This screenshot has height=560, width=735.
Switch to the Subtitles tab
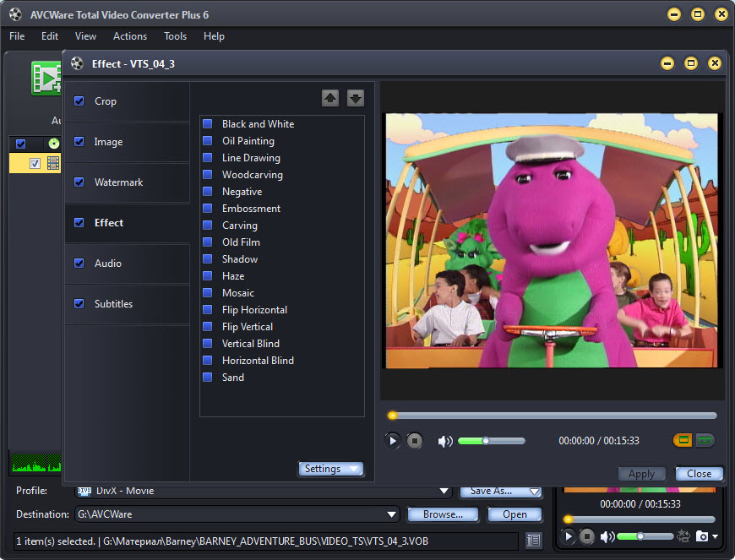click(x=115, y=303)
